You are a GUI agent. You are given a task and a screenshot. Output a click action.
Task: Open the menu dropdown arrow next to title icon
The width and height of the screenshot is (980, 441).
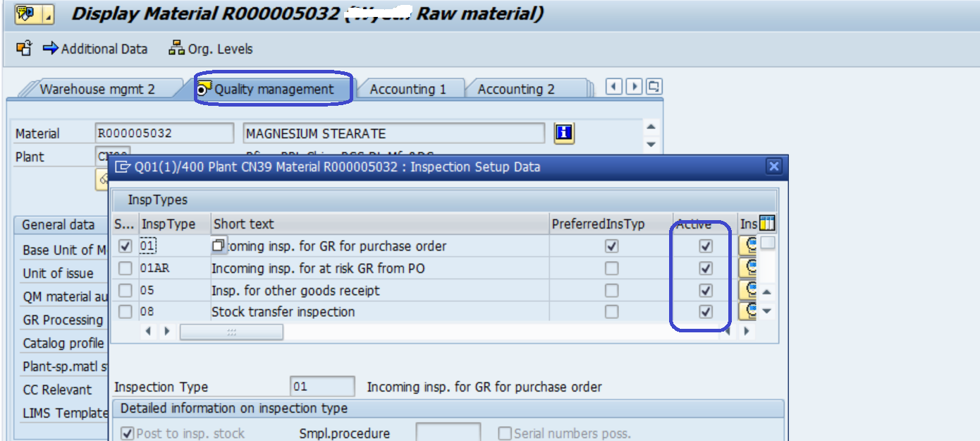(48, 13)
